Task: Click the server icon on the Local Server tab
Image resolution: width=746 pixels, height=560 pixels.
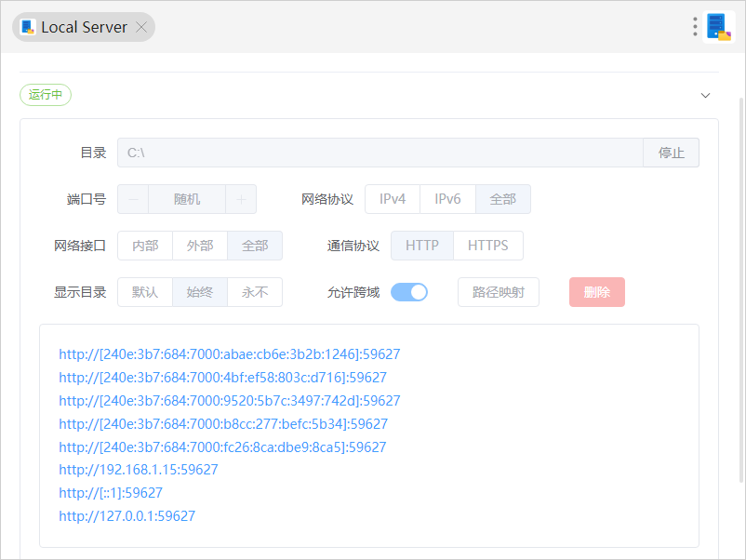Action: 26,27
